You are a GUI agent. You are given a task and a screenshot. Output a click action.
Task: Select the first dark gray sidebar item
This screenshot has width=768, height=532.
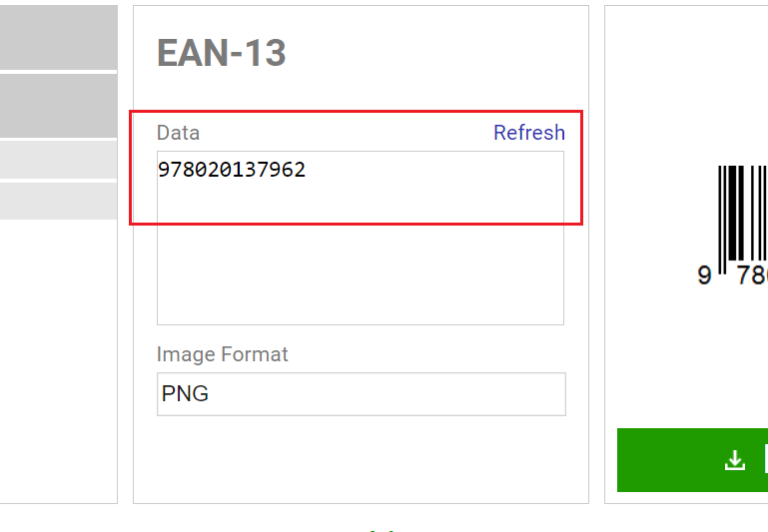58,38
